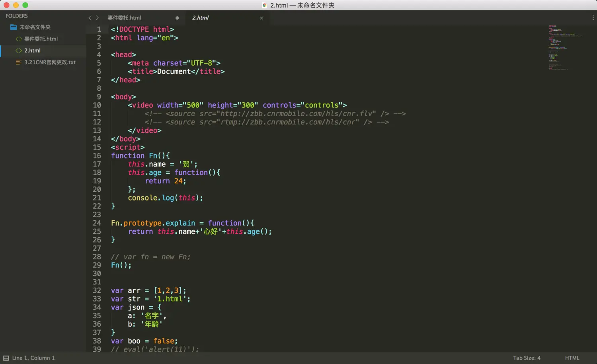Toggle the side bar panel icon in status bar
597x364 pixels.
(x=6, y=358)
